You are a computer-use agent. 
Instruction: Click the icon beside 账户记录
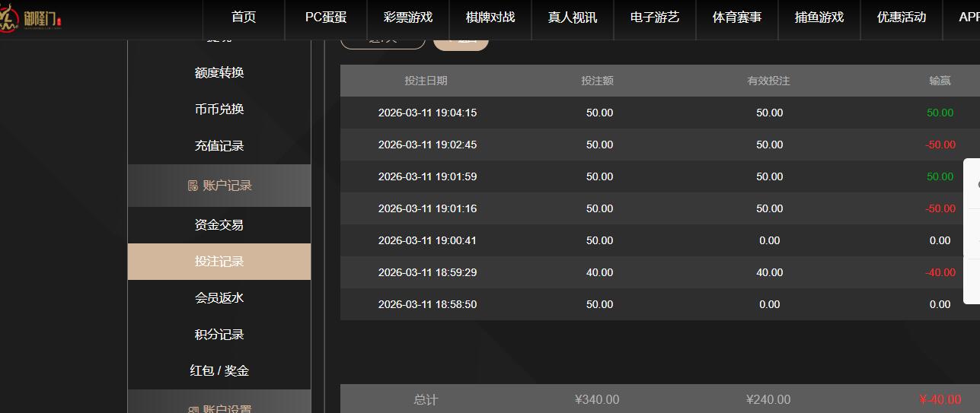[x=193, y=186]
